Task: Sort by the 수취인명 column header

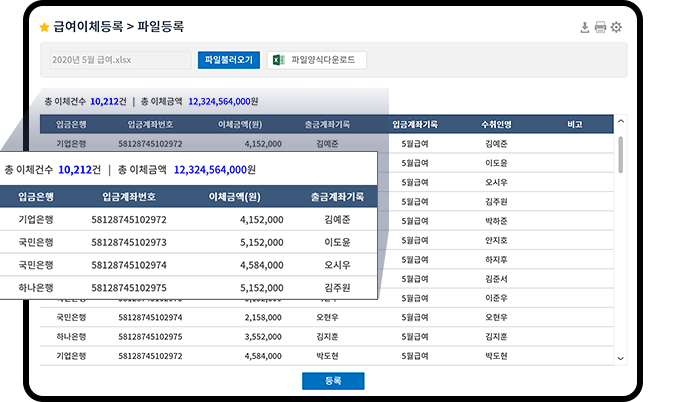Action: 496,125
